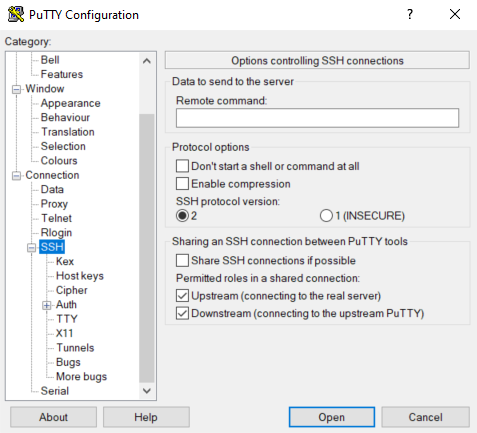
Task: Tick Share SSH connections if possible
Action: pyautogui.click(x=182, y=260)
